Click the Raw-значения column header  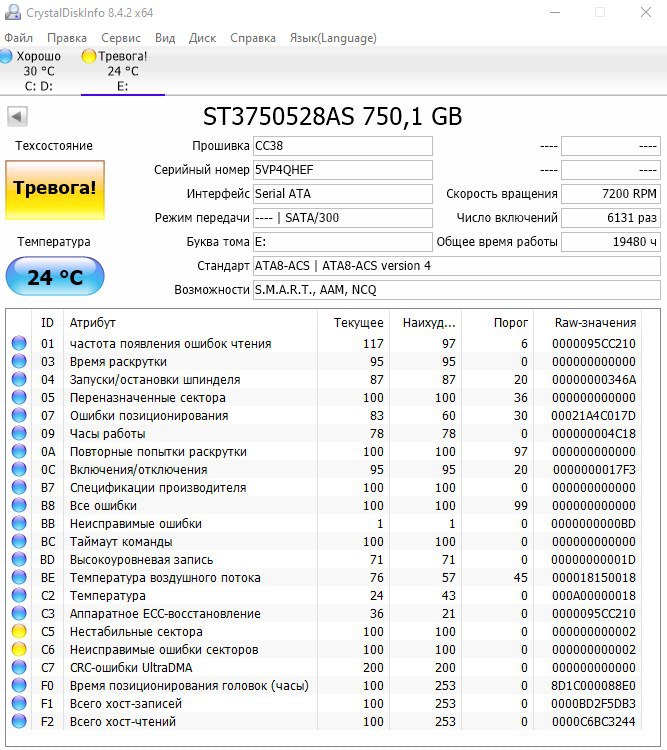pos(588,322)
